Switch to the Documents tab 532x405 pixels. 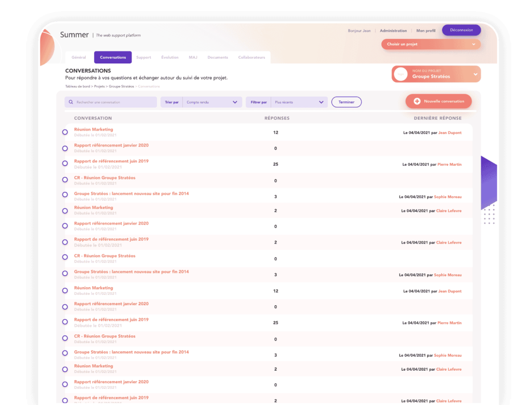(x=218, y=57)
